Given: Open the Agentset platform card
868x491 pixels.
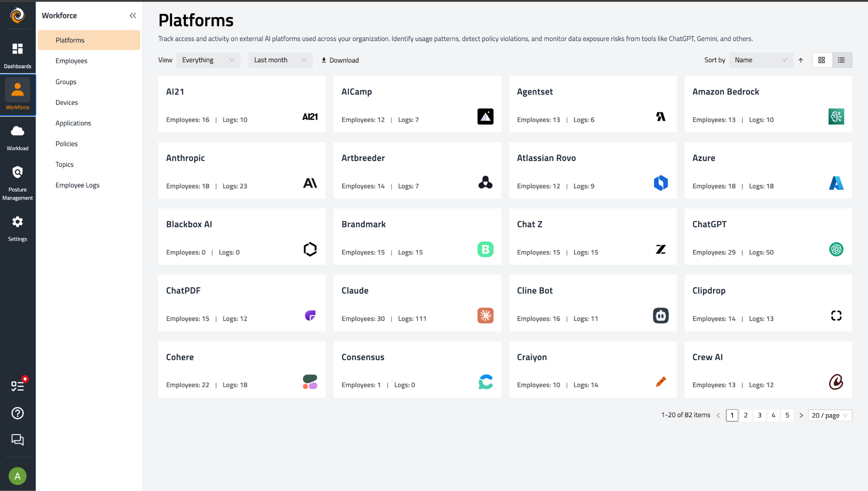Looking at the screenshot, I should 593,104.
